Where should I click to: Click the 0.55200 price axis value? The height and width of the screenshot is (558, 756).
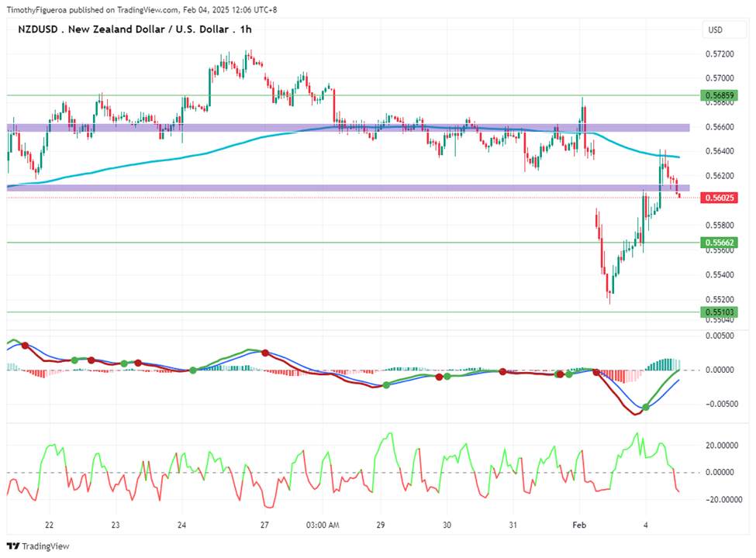[720, 300]
